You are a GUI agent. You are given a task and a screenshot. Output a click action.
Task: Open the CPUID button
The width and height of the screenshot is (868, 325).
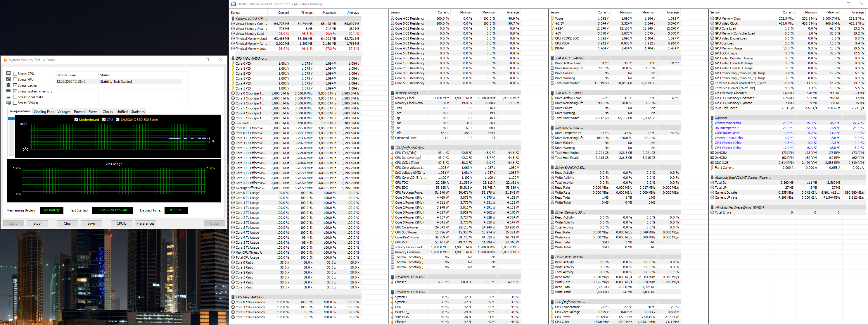[121, 223]
